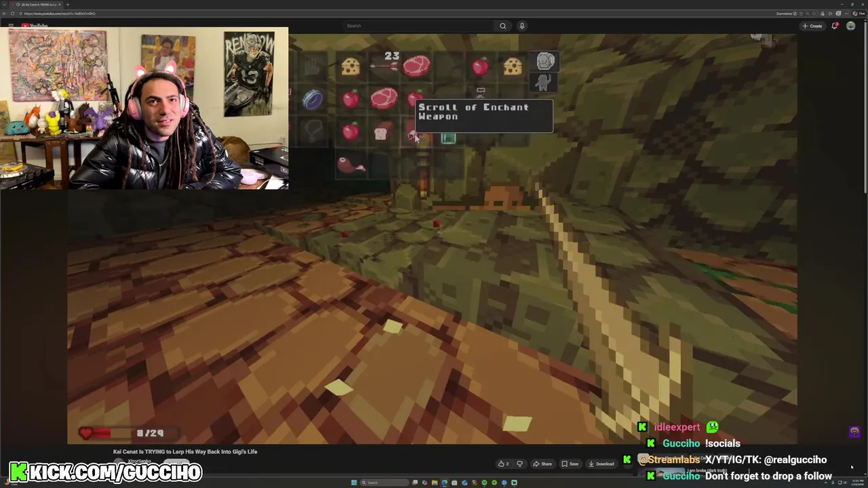This screenshot has height=488, width=868.
Task: Dislike the video with thumbs down
Action: coord(519,464)
